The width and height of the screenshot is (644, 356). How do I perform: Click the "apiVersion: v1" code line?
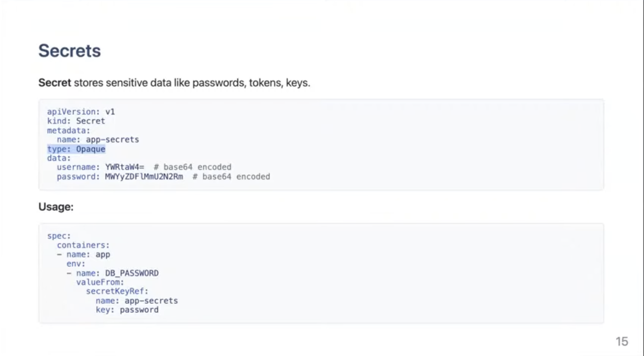(81, 112)
